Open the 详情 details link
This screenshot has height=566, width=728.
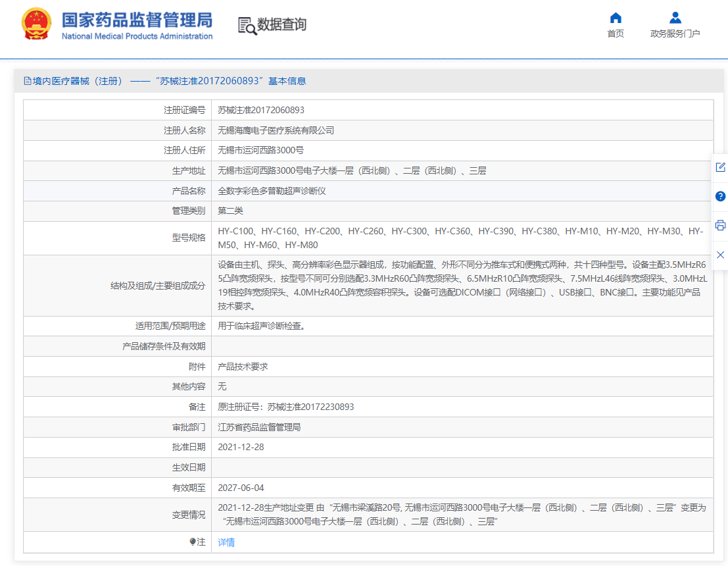coord(226,542)
